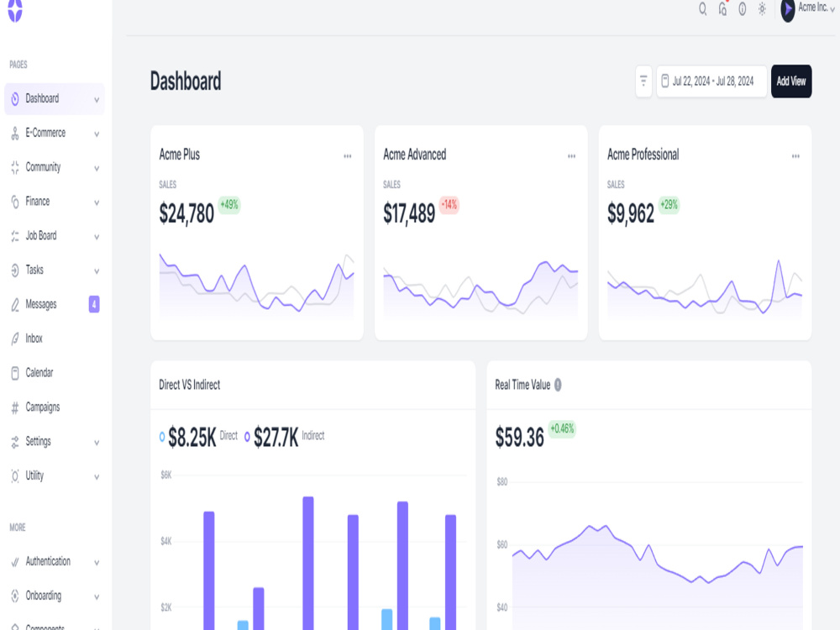Viewport: 840px width, 630px height.
Task: Click the Tasks sidebar icon
Action: coord(15,270)
